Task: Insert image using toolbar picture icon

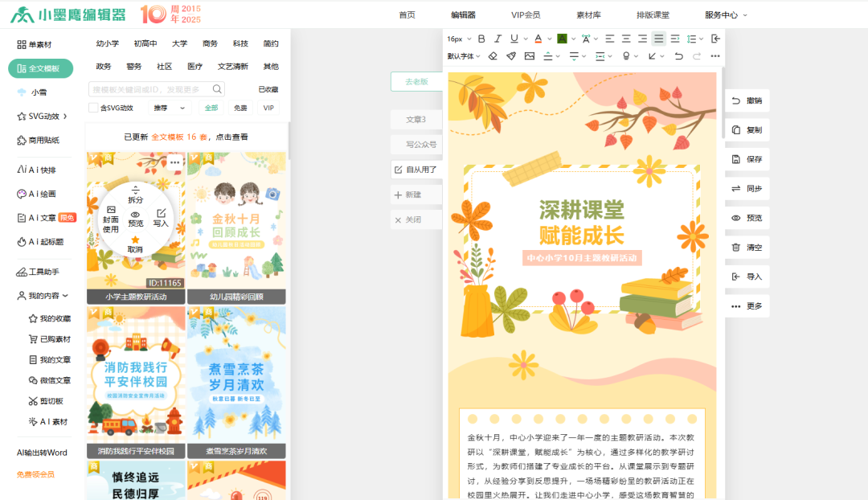Action: (x=530, y=56)
